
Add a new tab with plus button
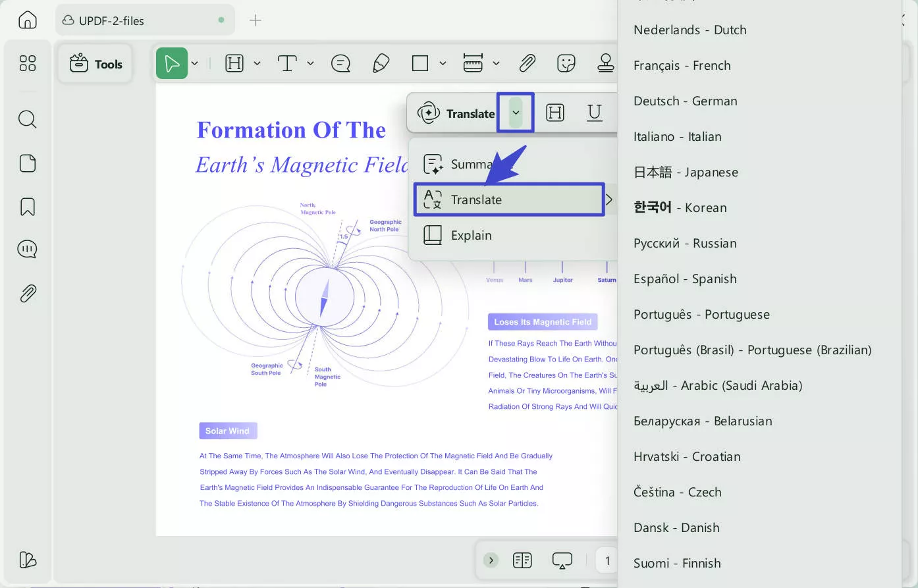point(256,20)
